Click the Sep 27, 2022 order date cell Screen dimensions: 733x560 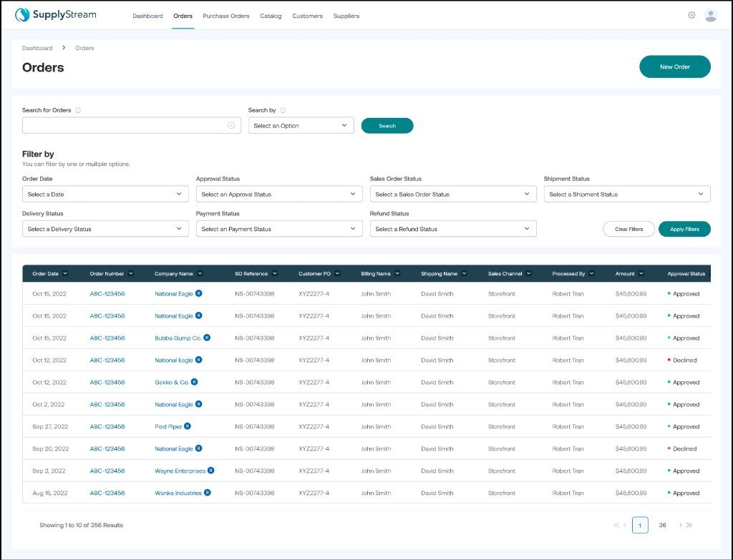[x=50, y=426]
